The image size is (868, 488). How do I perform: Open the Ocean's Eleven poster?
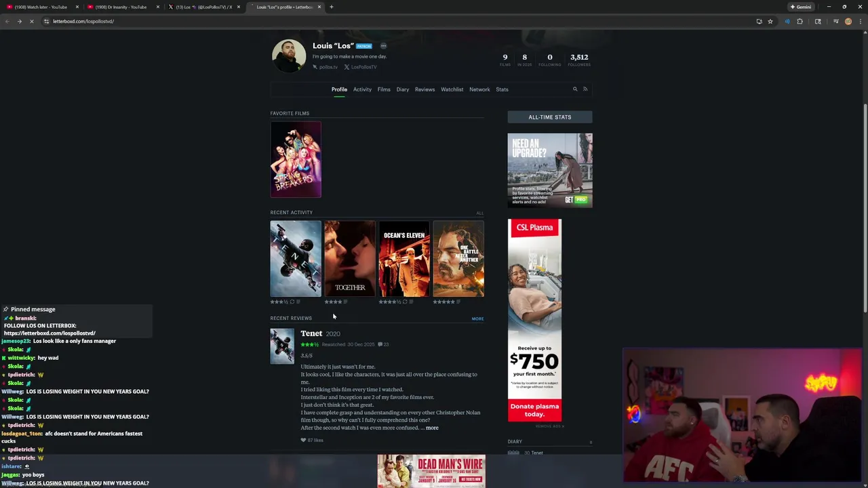pos(404,259)
